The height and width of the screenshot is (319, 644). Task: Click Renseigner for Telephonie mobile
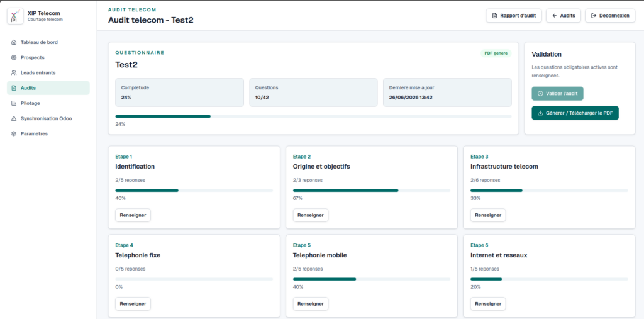point(311,304)
